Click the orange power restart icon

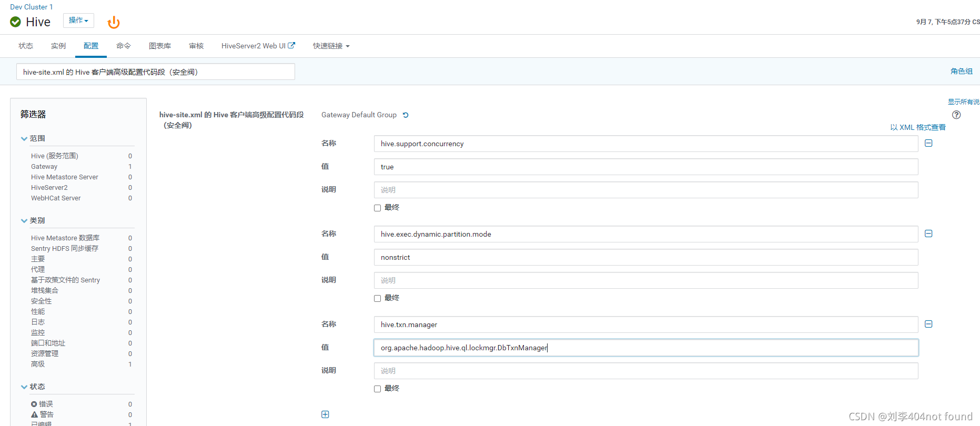click(114, 22)
